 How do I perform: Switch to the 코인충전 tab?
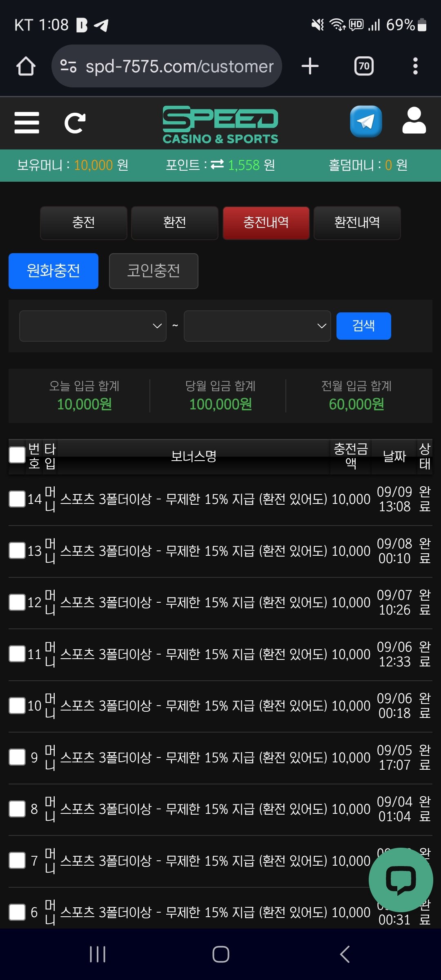pos(154,271)
